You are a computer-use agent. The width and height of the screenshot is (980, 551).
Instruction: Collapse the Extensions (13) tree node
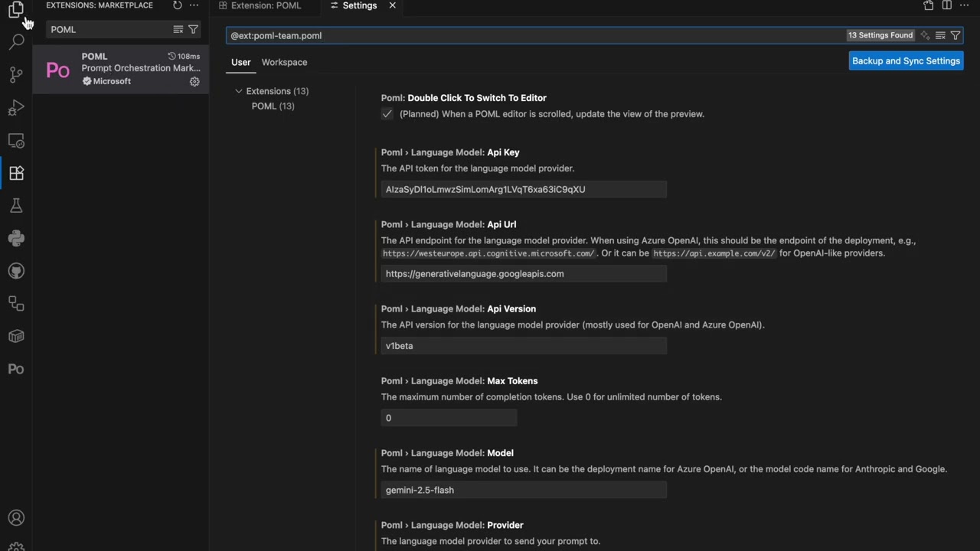(x=239, y=91)
